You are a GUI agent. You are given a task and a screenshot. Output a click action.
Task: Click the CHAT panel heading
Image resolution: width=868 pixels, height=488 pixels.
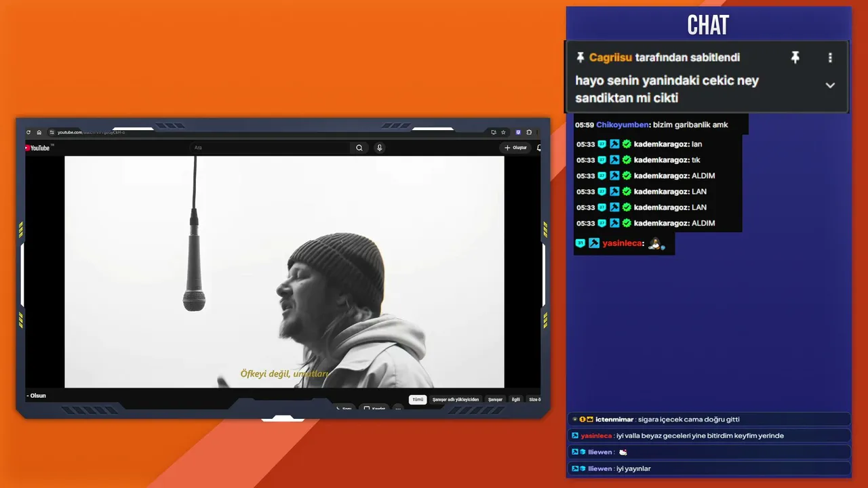click(708, 25)
